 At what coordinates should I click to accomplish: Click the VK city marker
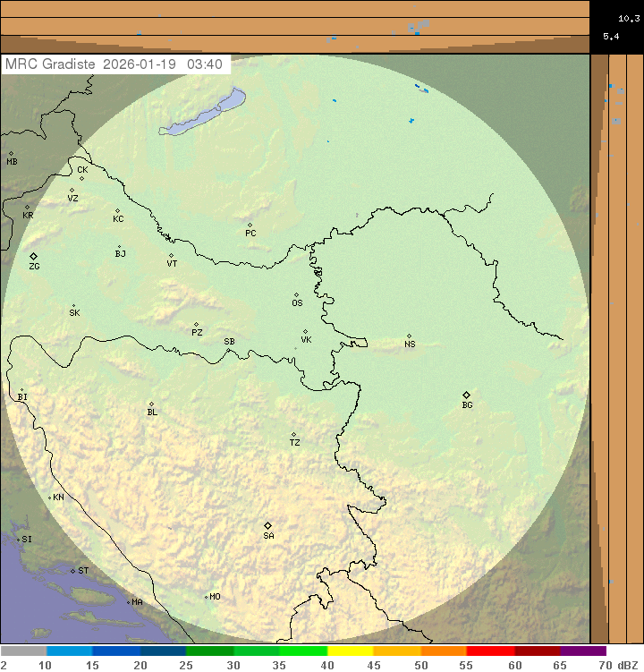click(305, 331)
